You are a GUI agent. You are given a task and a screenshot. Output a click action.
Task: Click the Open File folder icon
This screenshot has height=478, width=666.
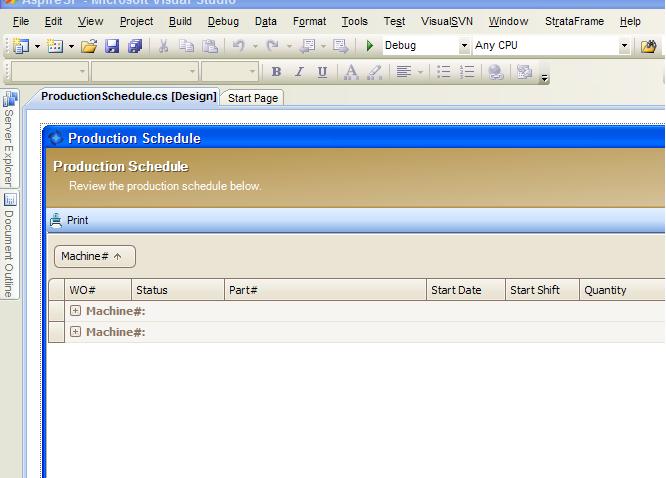tap(89, 46)
